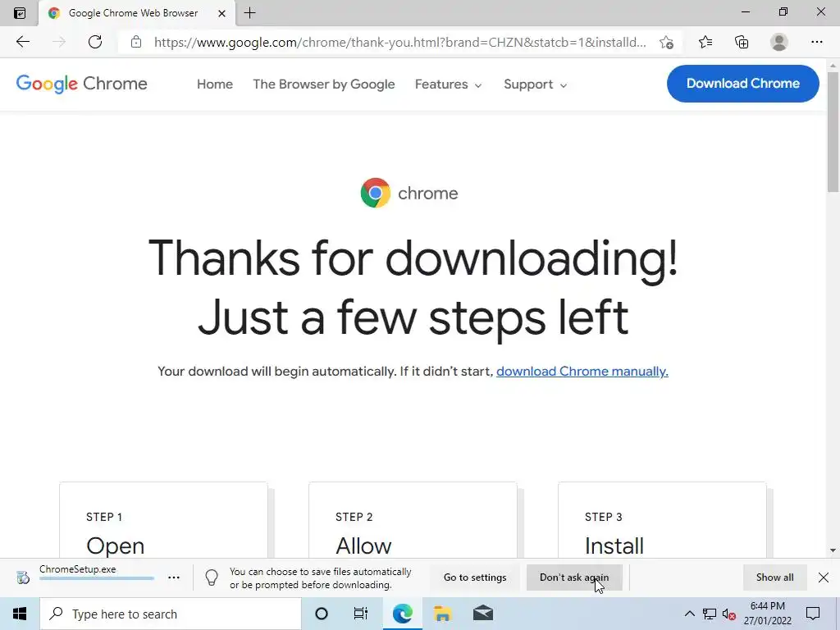840x630 pixels.
Task: Open File Explorer from the taskbar
Action: 442,614
